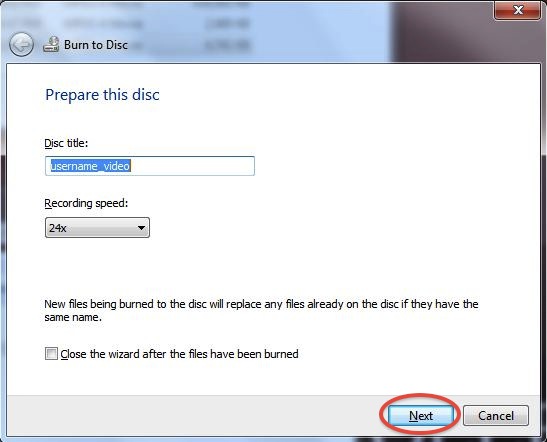Go back using the round arrow button
Viewport: 547px width, 442px height.
[21, 45]
